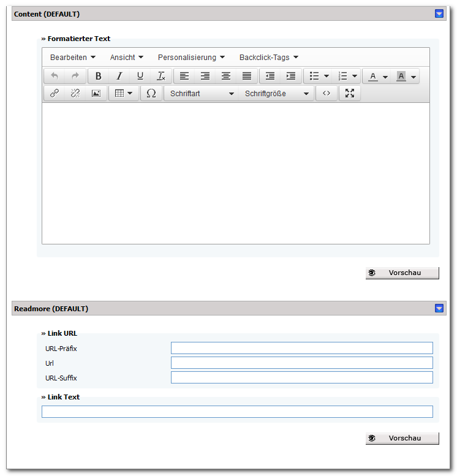
Task: Apply italic formatting
Action: pos(119,76)
